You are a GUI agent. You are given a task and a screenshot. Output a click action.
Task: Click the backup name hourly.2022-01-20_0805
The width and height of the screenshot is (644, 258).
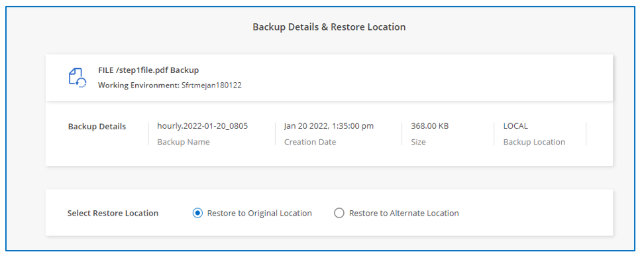coord(203,126)
